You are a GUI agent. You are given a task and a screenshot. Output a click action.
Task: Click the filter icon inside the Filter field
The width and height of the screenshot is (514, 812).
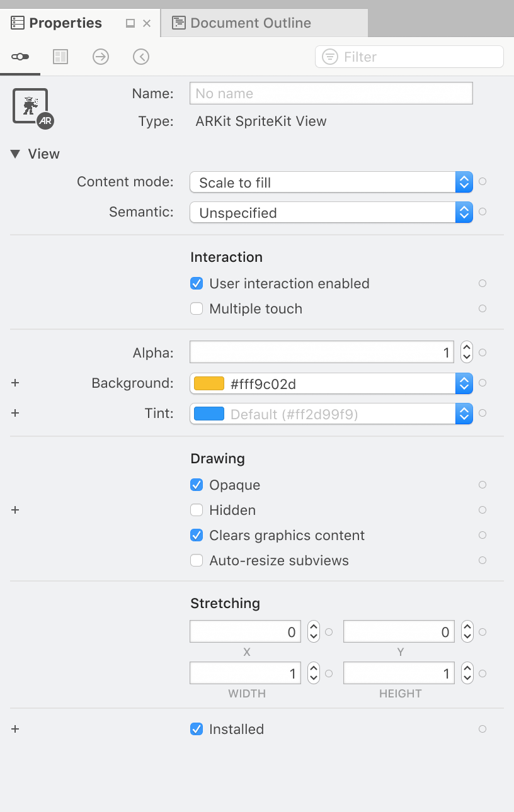(x=330, y=57)
